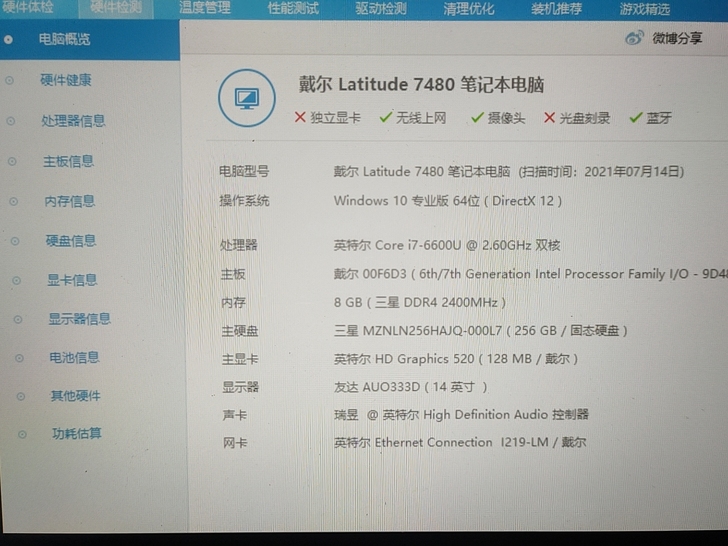Click the Weibo logo icon

[x=635, y=37]
